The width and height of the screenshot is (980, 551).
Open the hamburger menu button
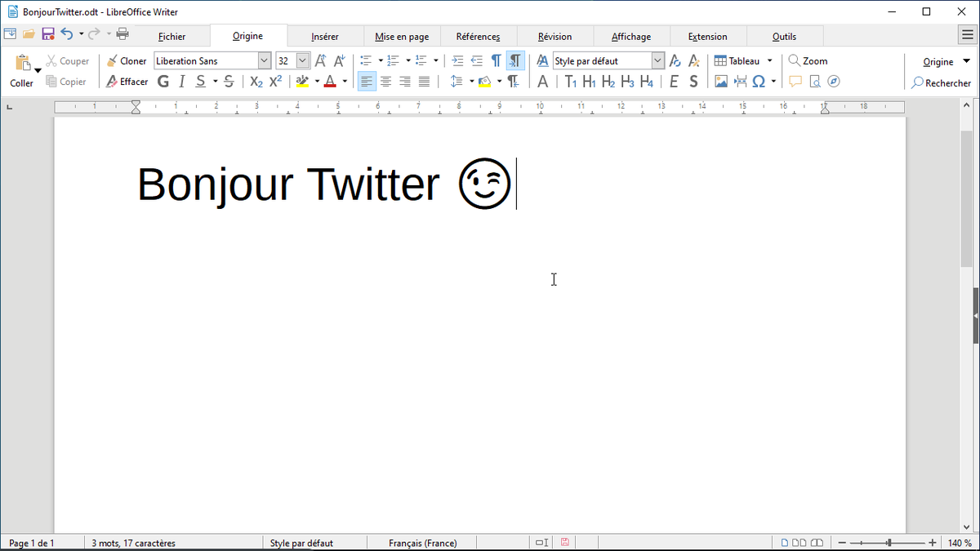968,34
